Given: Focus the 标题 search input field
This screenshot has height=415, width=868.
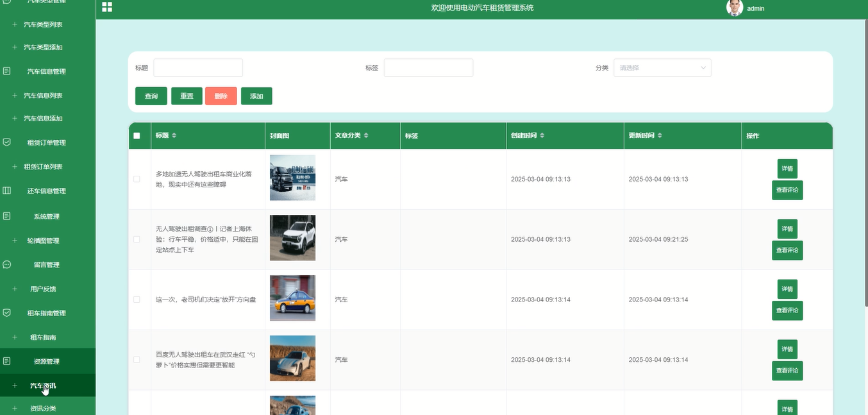Looking at the screenshot, I should click(x=198, y=67).
